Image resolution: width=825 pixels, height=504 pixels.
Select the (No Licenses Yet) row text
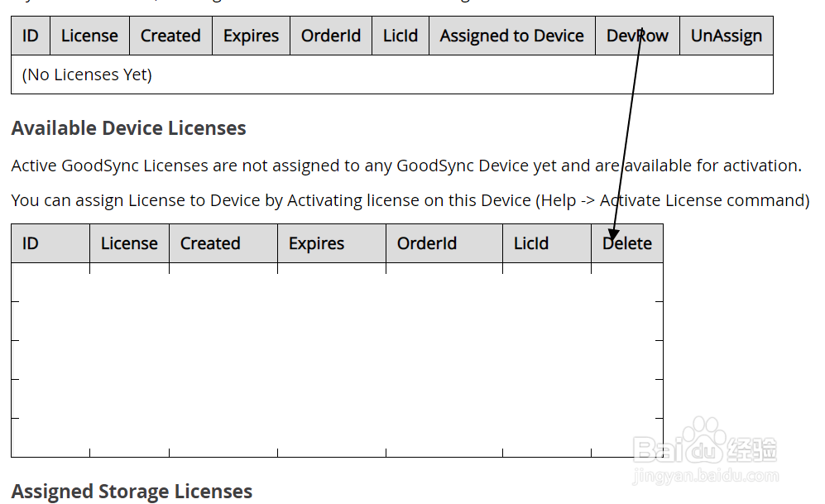(87, 74)
